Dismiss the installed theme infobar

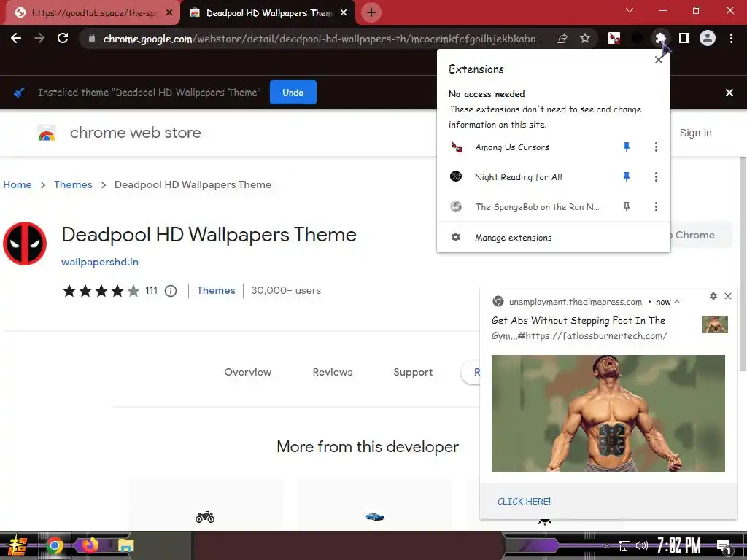729,93
